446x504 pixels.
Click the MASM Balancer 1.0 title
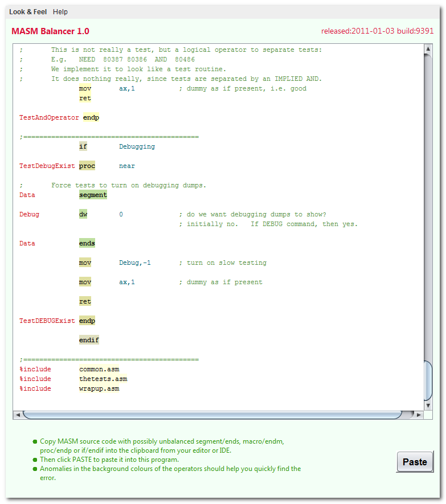point(51,31)
